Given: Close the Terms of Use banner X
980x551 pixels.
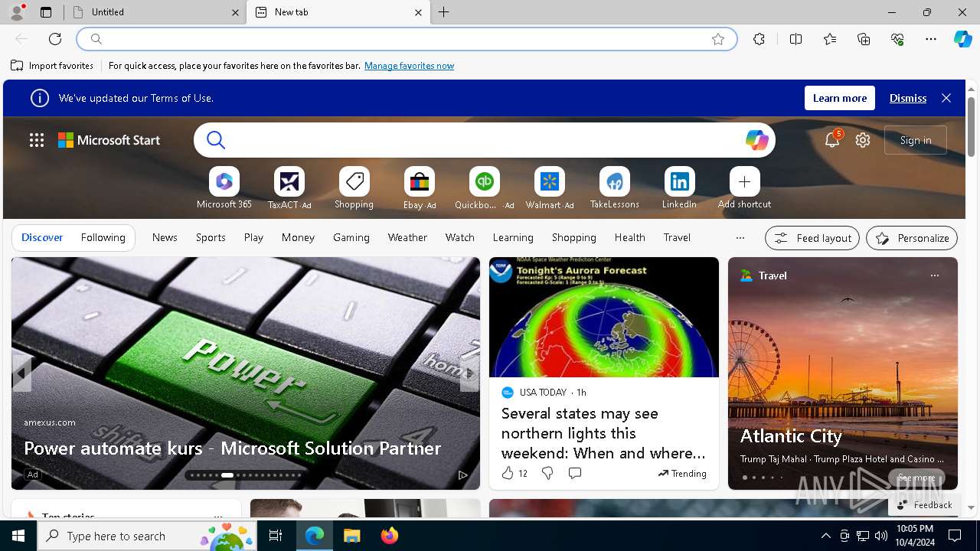Looking at the screenshot, I should coord(946,98).
